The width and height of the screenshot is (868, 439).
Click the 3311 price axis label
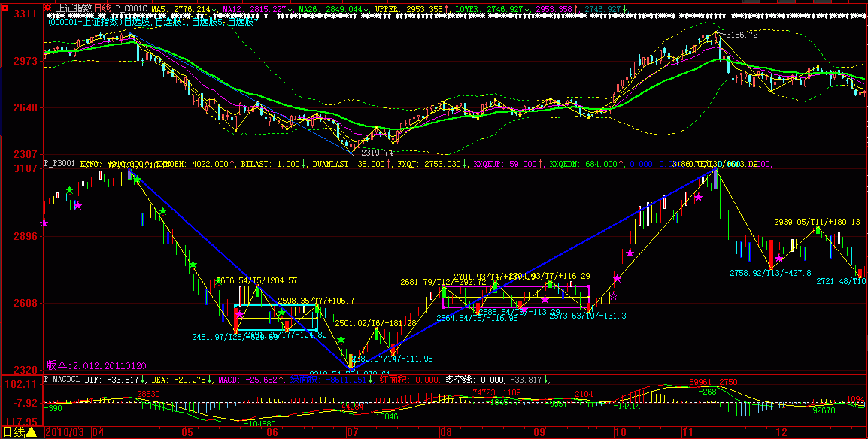[25, 14]
